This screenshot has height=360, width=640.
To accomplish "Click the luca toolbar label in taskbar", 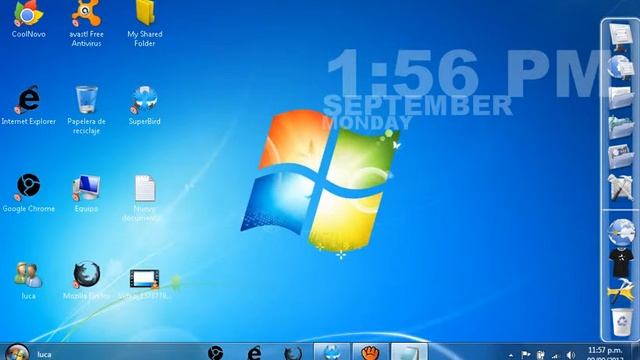I will click(x=44, y=354).
